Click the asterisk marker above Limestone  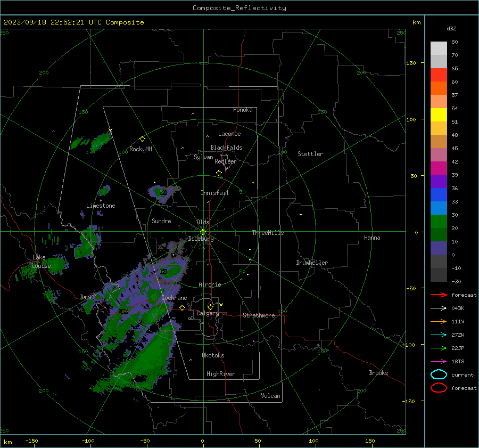101,201
